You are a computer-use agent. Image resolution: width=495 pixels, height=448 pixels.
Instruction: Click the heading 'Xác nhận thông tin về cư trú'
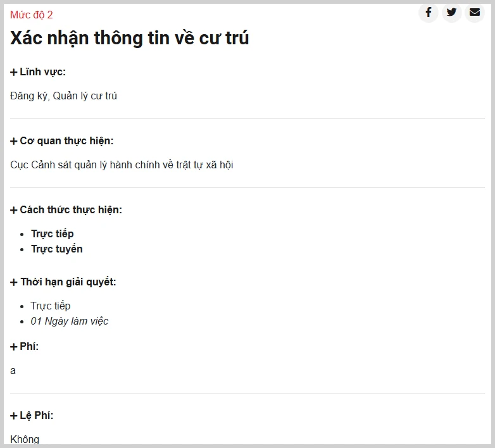point(129,38)
